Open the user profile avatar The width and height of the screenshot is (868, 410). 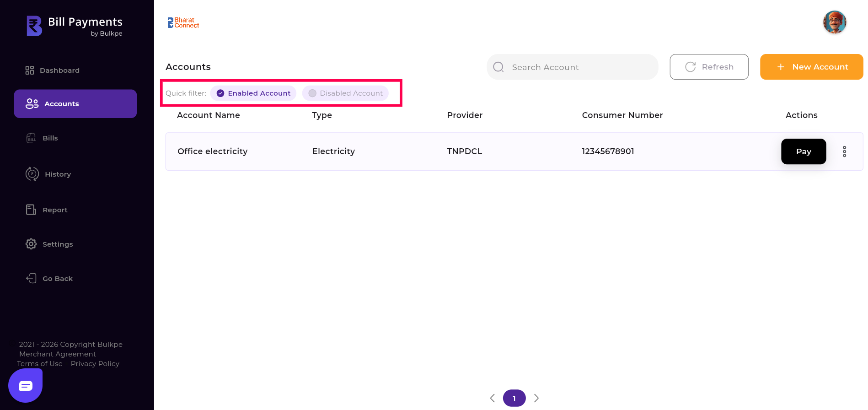[834, 22]
